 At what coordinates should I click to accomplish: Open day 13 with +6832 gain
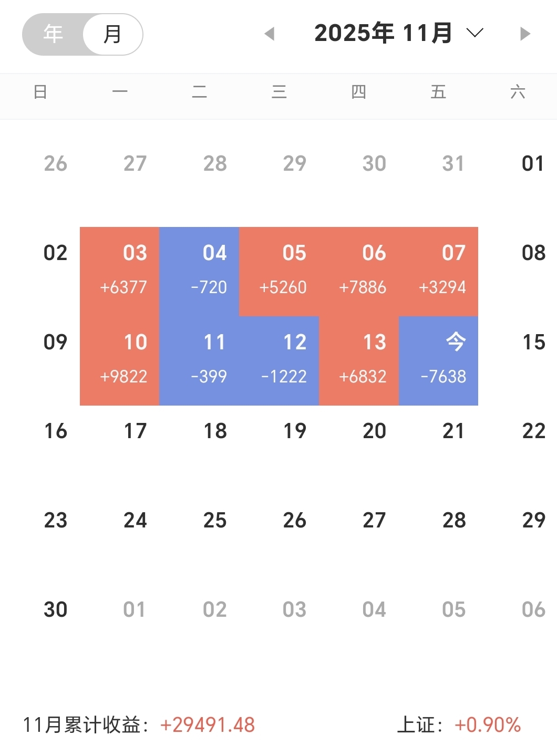coord(359,361)
